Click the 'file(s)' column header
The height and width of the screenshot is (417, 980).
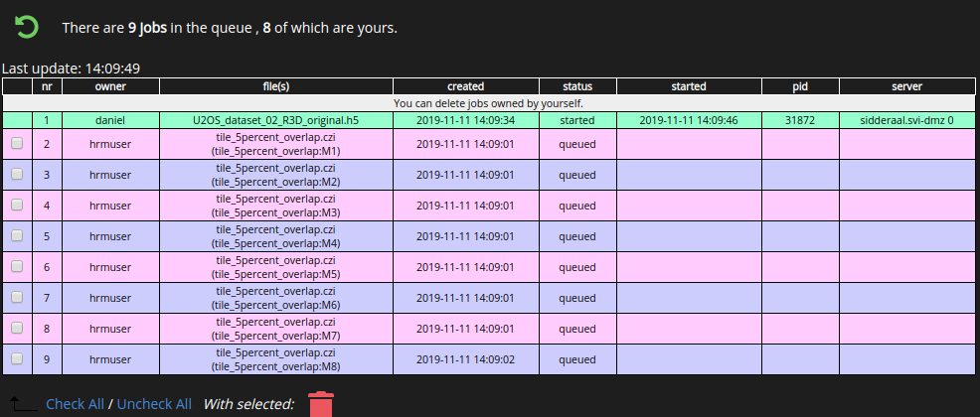(276, 86)
